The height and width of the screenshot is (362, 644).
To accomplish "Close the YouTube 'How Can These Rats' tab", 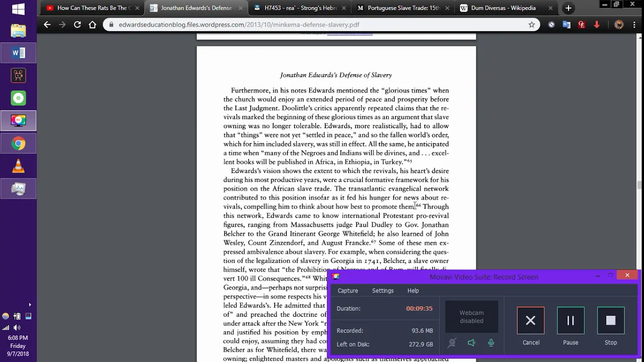I will coord(137,8).
